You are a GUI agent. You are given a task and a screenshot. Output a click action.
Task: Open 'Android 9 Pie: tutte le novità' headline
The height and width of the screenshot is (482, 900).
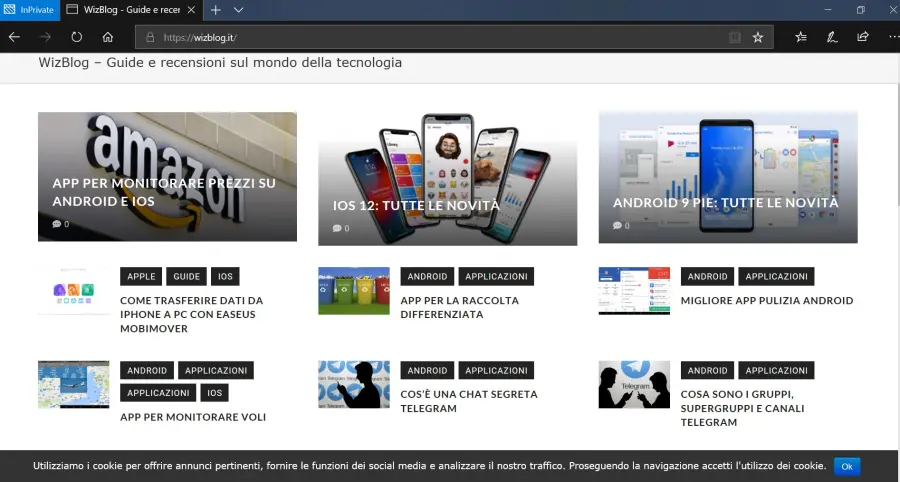point(726,203)
